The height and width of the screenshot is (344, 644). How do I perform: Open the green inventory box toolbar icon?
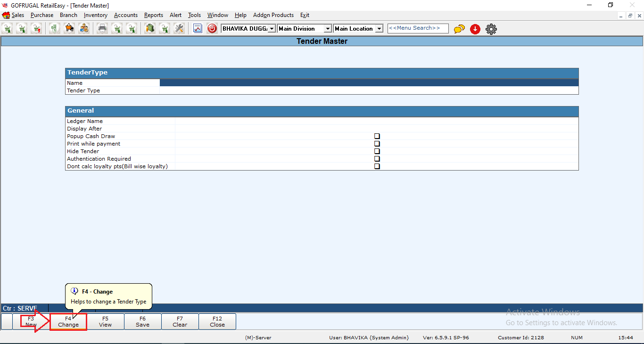point(150,29)
